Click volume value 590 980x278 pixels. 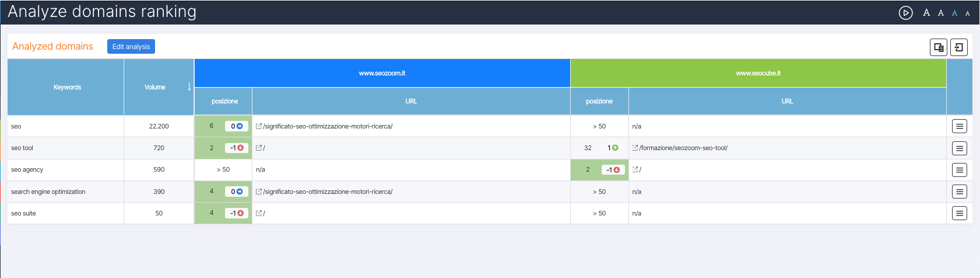pyautogui.click(x=159, y=169)
